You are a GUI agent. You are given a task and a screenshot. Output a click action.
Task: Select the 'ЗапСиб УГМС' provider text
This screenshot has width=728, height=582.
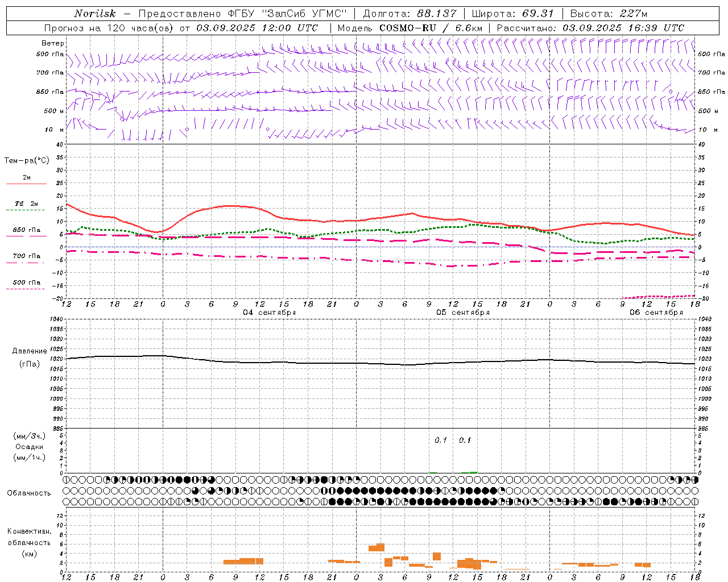pyautogui.click(x=304, y=14)
